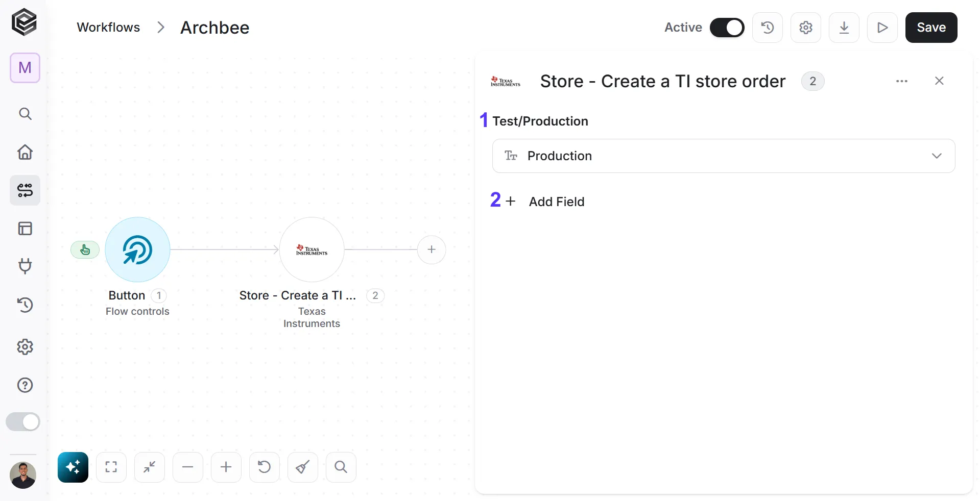This screenshot has width=980, height=501.
Task: Open workflow settings gear in the top bar
Action: (806, 28)
